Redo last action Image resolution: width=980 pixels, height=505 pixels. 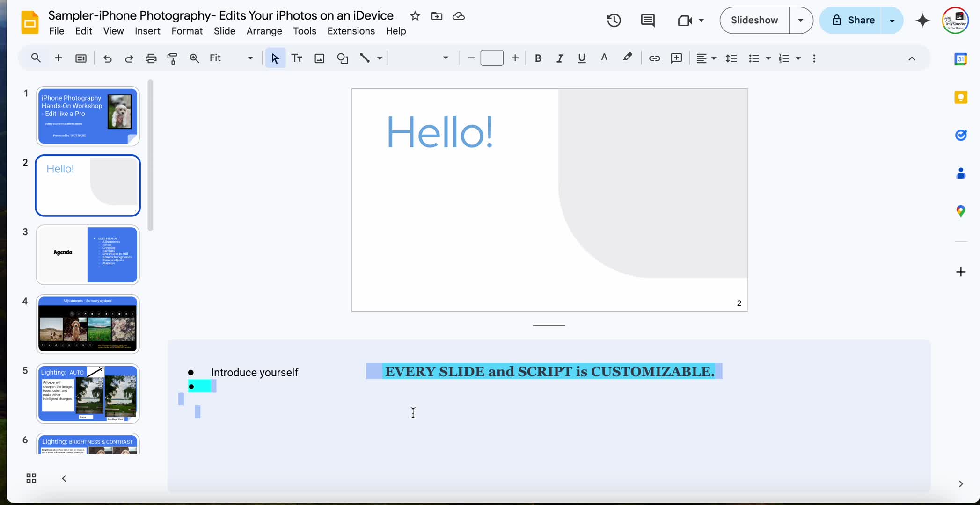tap(129, 58)
